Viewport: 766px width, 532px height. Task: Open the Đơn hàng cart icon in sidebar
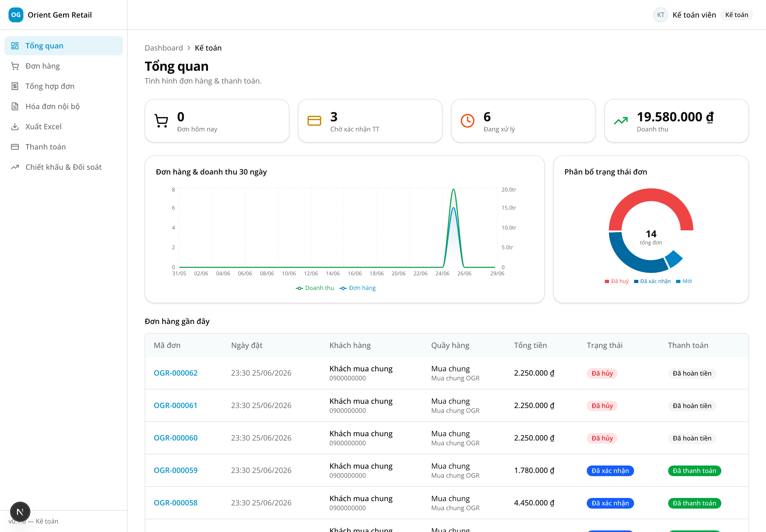[15, 66]
